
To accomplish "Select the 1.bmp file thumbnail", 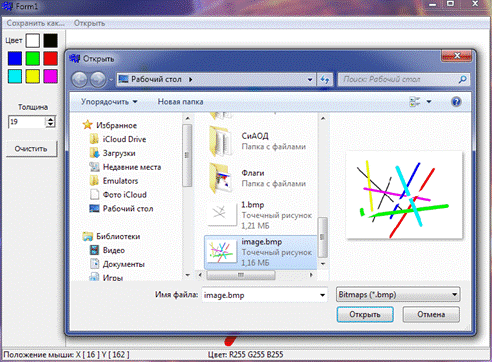I will [220, 213].
